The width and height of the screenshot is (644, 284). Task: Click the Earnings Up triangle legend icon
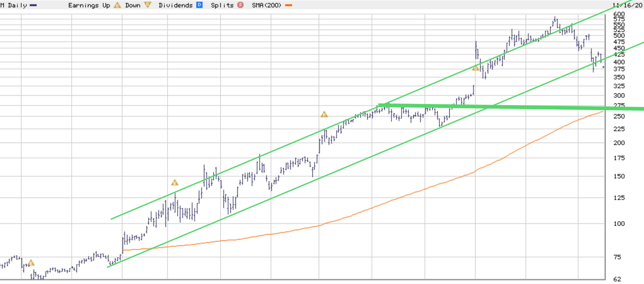(117, 5)
